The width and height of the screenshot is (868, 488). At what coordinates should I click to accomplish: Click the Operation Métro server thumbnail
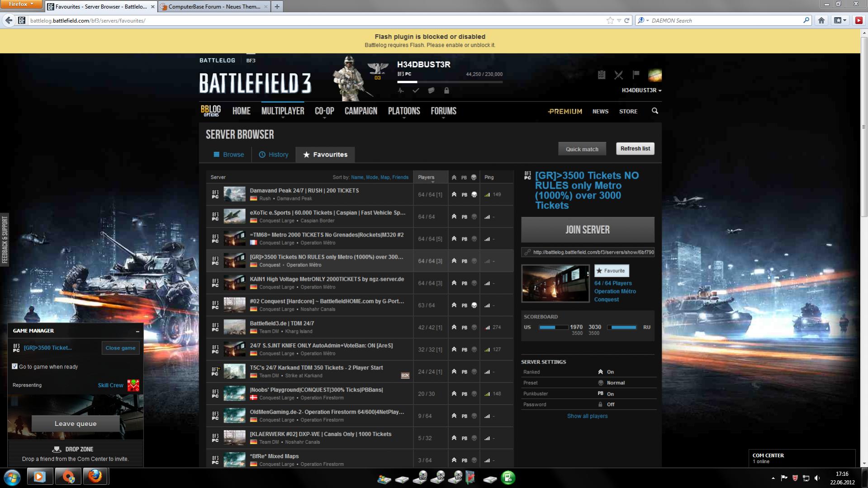555,284
